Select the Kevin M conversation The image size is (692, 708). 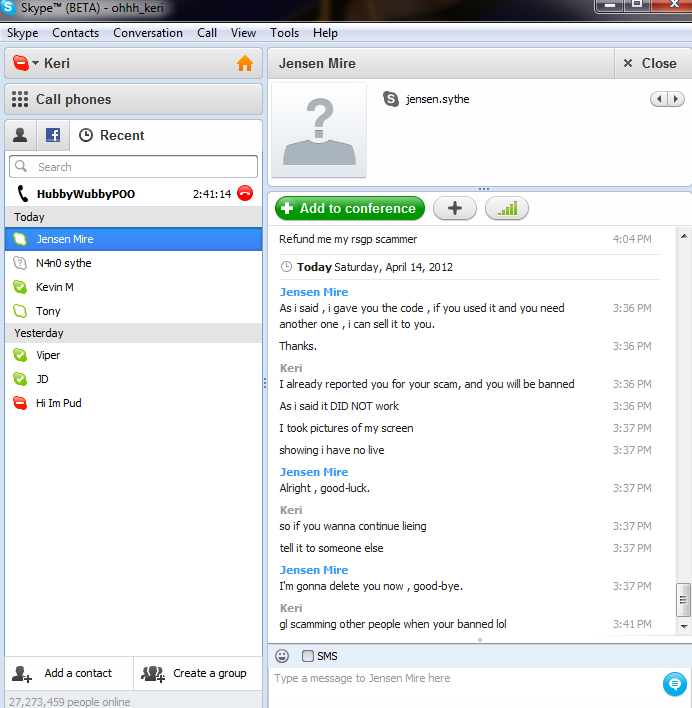coord(133,287)
